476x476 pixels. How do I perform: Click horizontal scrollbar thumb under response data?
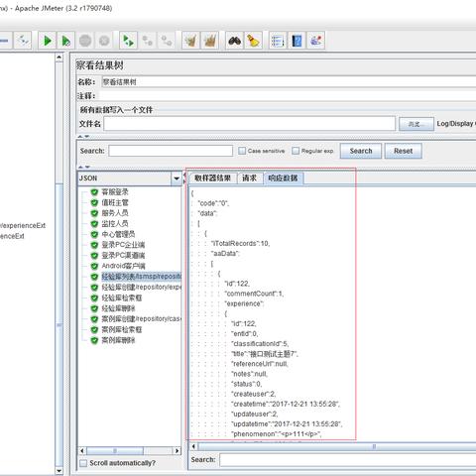pyautogui.click(x=337, y=446)
